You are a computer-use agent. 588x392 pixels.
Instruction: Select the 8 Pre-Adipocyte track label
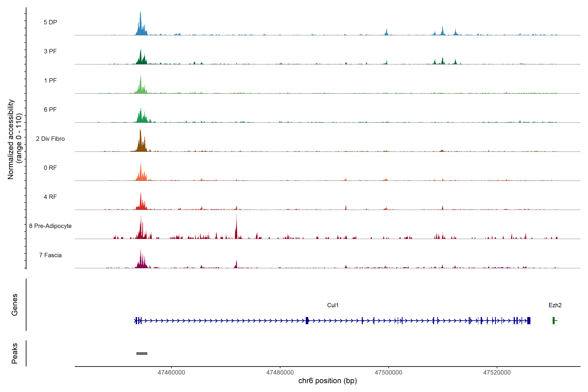[50, 226]
